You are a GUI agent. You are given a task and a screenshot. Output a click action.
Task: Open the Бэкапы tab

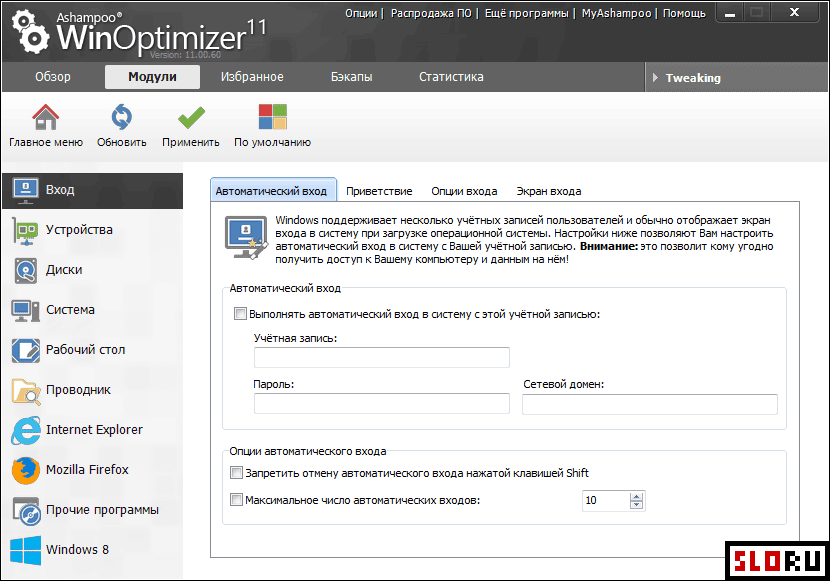(x=351, y=77)
